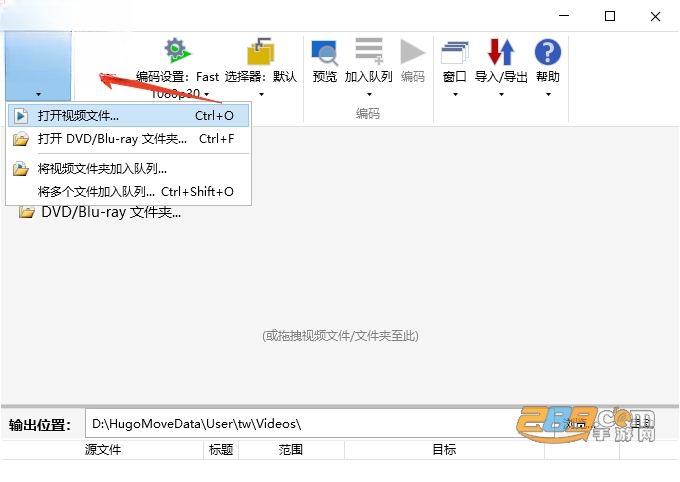Click the 或拖拽视频文件/文件夹至此 hint text
This screenshot has width=680, height=482.
pos(340,335)
